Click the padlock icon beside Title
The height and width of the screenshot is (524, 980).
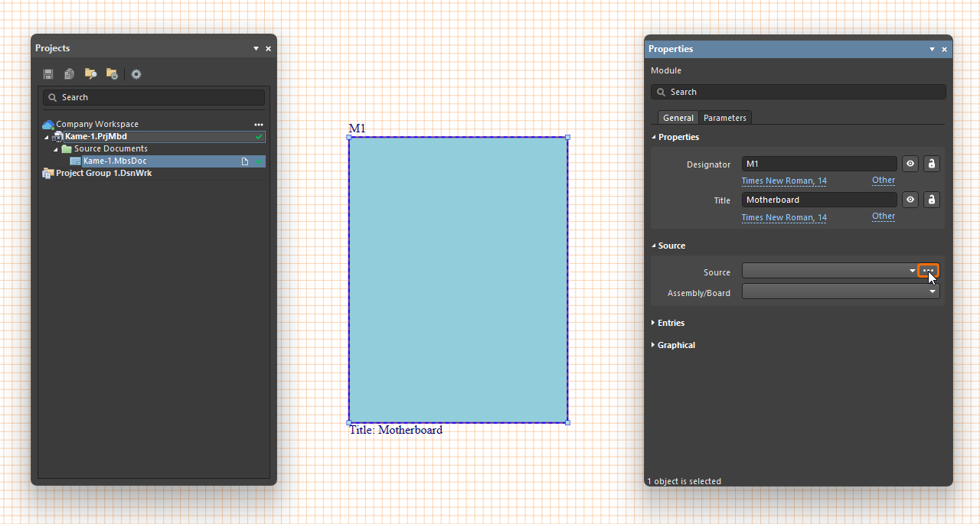(x=931, y=200)
